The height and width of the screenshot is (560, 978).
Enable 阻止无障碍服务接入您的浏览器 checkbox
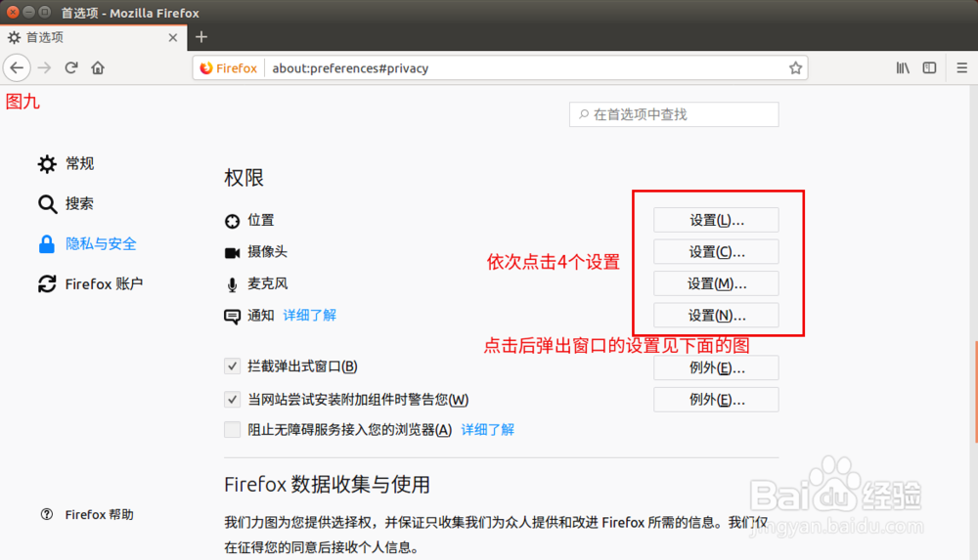tap(232, 429)
